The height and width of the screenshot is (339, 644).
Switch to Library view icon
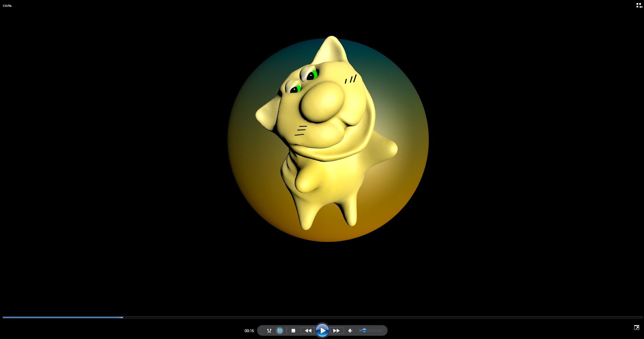point(639,5)
